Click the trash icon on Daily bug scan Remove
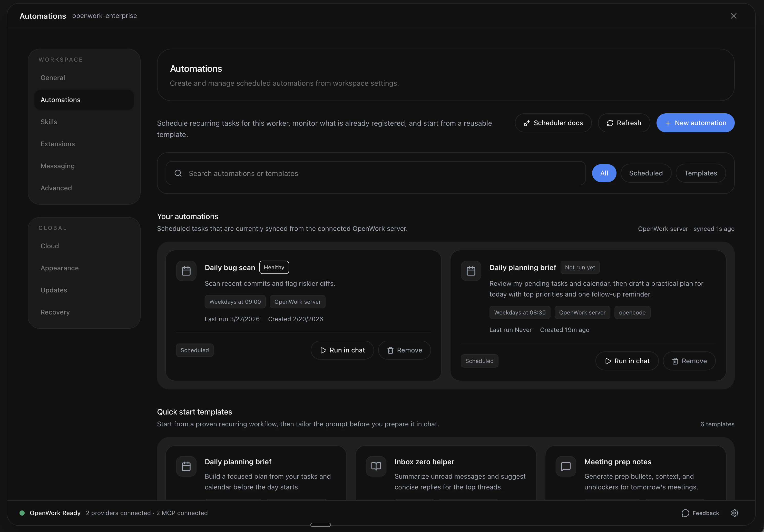This screenshot has width=764, height=532. click(390, 350)
